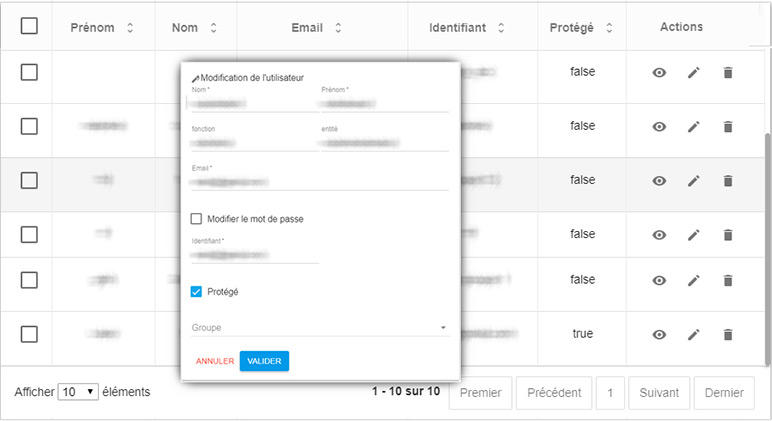Click the view eye icon in first row

click(659, 73)
